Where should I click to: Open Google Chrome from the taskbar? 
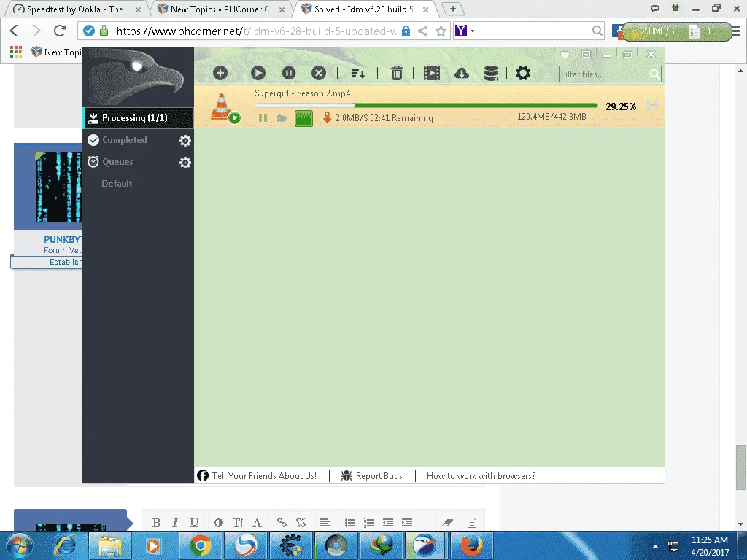click(x=201, y=545)
